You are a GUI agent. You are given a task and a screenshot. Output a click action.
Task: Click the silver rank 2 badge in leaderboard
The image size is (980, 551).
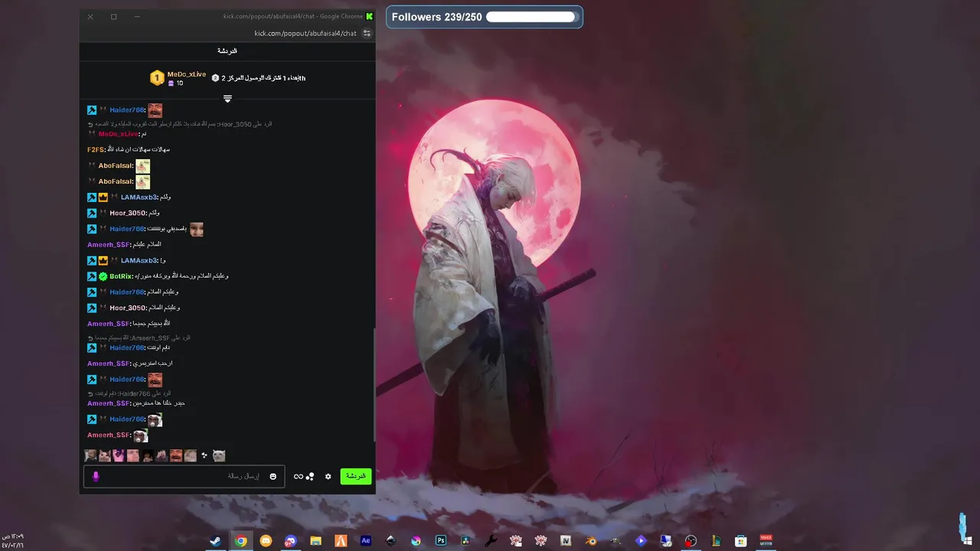click(215, 78)
